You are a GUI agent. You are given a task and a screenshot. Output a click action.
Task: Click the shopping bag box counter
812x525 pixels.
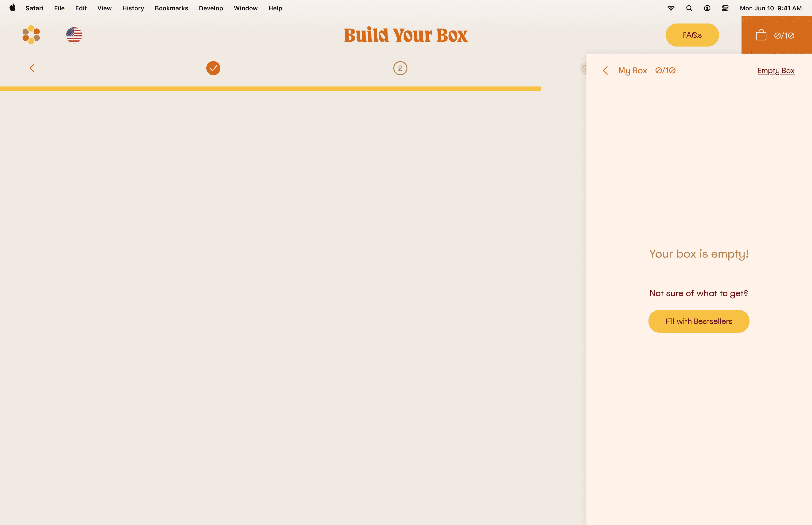pyautogui.click(x=776, y=35)
